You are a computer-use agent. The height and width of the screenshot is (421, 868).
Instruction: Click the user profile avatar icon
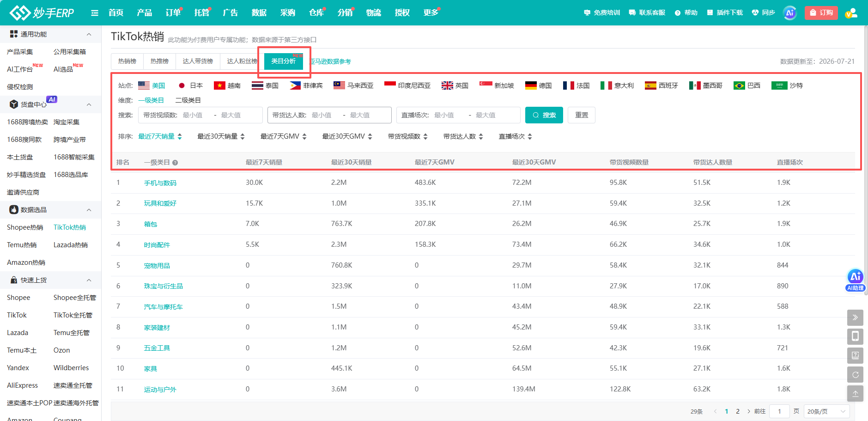pyautogui.click(x=851, y=13)
